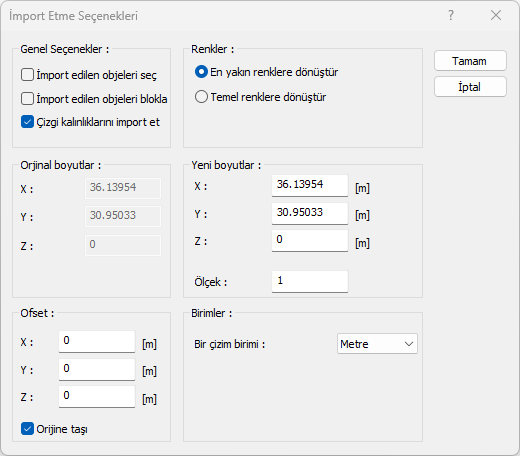This screenshot has width=520, height=456.
Task: Click the disabled Orjinal boyutlar X field
Action: point(123,188)
